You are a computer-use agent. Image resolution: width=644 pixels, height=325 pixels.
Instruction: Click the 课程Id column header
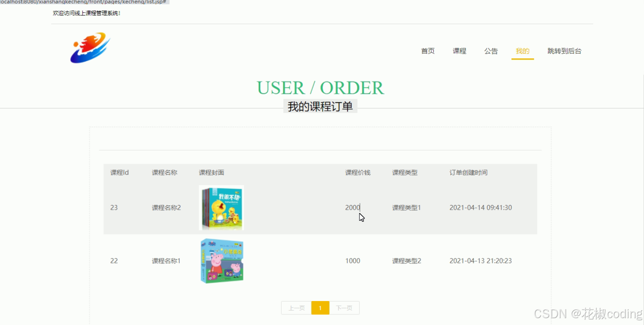click(x=119, y=173)
